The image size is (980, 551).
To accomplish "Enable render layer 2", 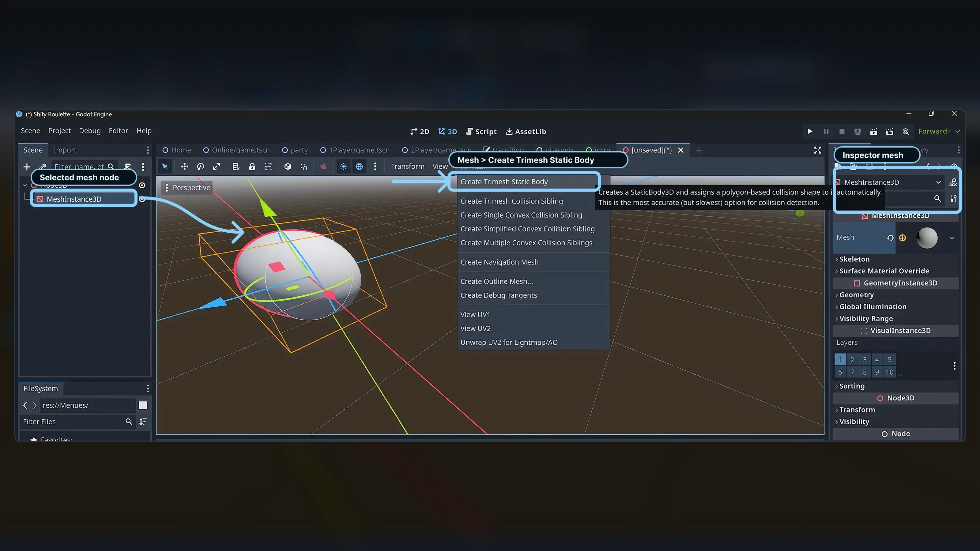I will [x=852, y=359].
